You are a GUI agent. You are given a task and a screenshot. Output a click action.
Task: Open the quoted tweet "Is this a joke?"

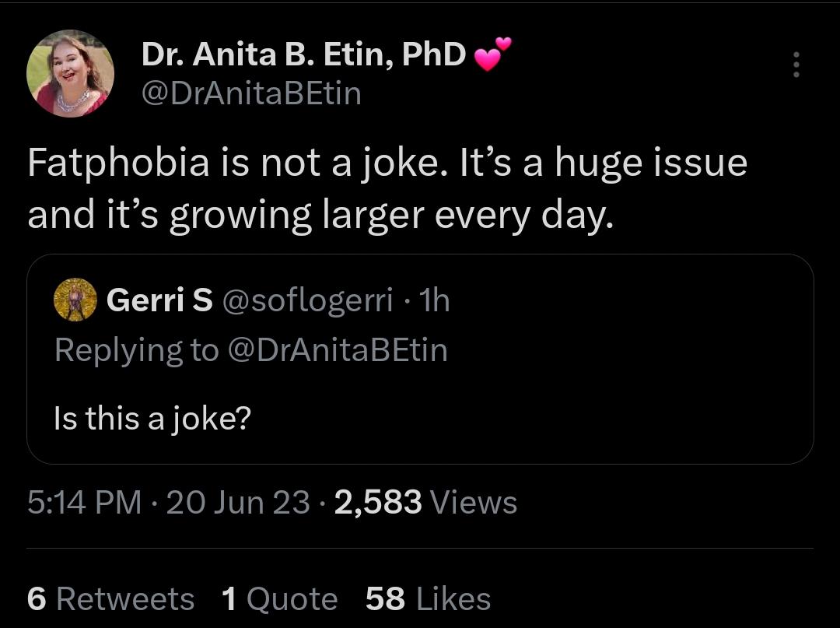152,419
